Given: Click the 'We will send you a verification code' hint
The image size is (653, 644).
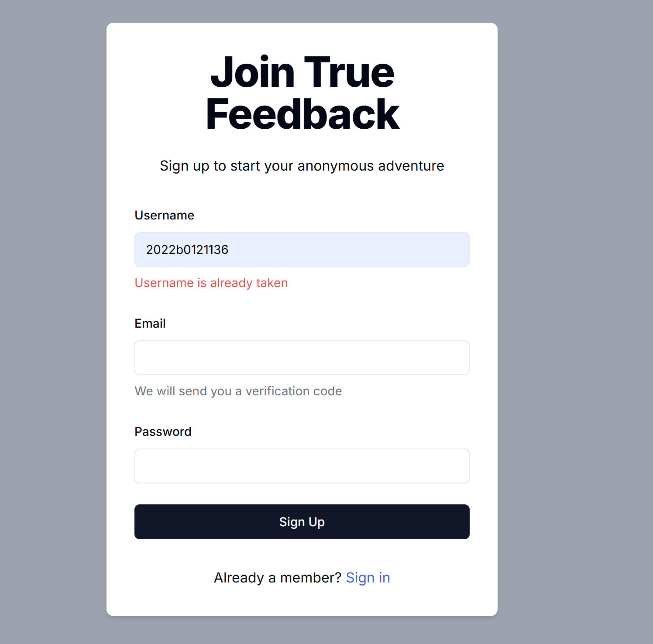Looking at the screenshot, I should point(238,391).
